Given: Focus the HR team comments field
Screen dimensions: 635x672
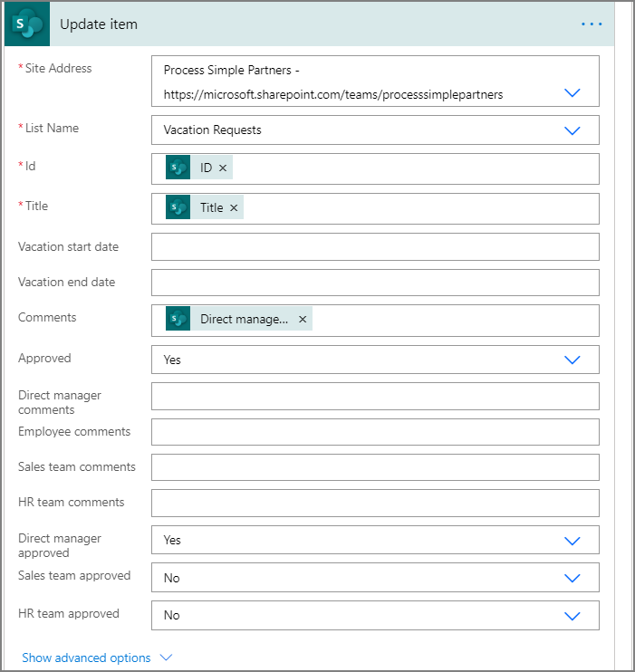Looking at the screenshot, I should pyautogui.click(x=375, y=503).
